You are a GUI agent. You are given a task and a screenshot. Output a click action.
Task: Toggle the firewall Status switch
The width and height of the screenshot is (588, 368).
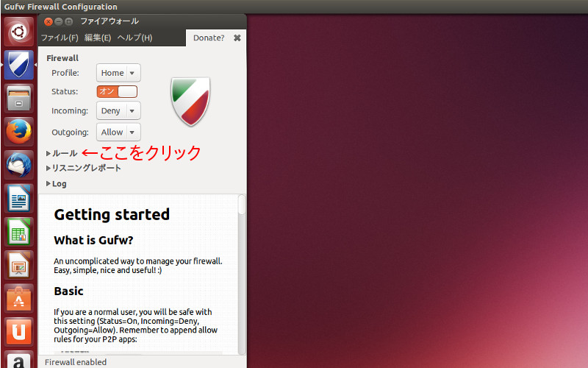[x=117, y=91]
